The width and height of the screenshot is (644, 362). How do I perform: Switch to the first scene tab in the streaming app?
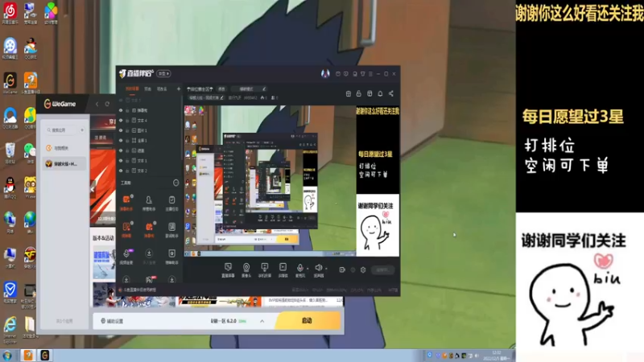click(x=132, y=88)
